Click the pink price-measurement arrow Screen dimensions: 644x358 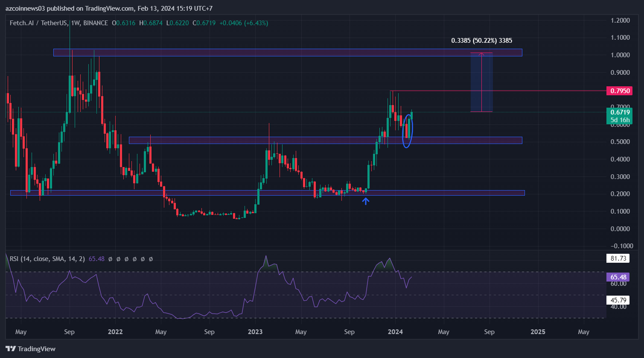481,81
